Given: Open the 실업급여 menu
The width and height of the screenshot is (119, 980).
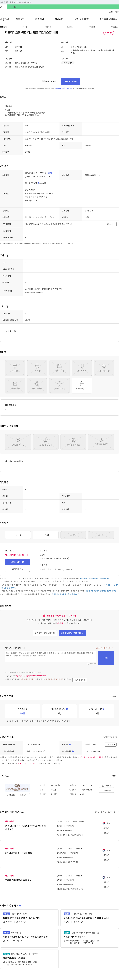Looking at the screenshot, I should click(59, 19).
